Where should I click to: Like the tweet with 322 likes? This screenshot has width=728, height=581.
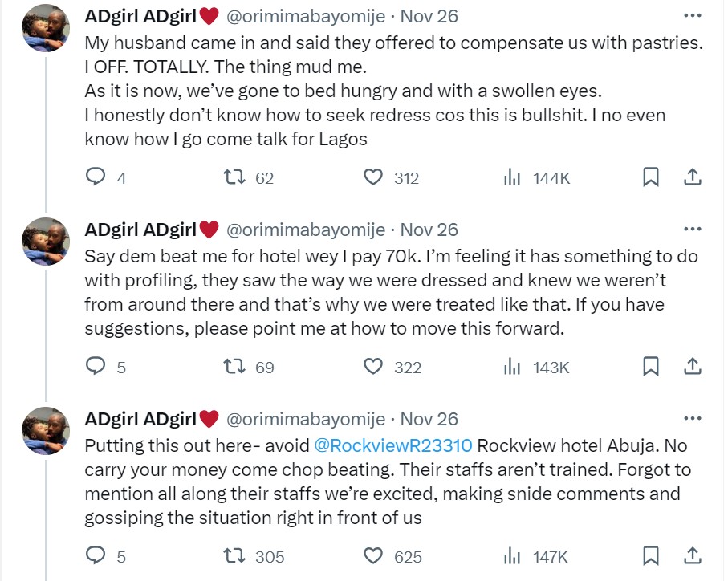(373, 368)
